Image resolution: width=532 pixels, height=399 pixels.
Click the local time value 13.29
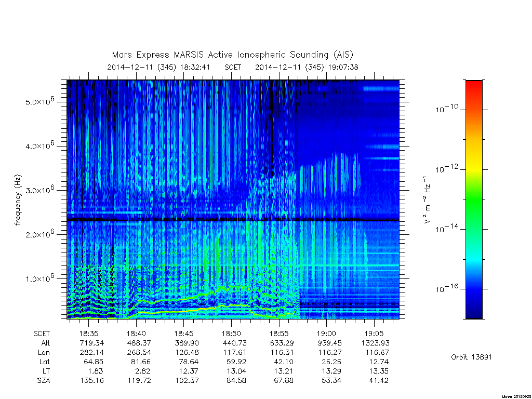point(331,371)
